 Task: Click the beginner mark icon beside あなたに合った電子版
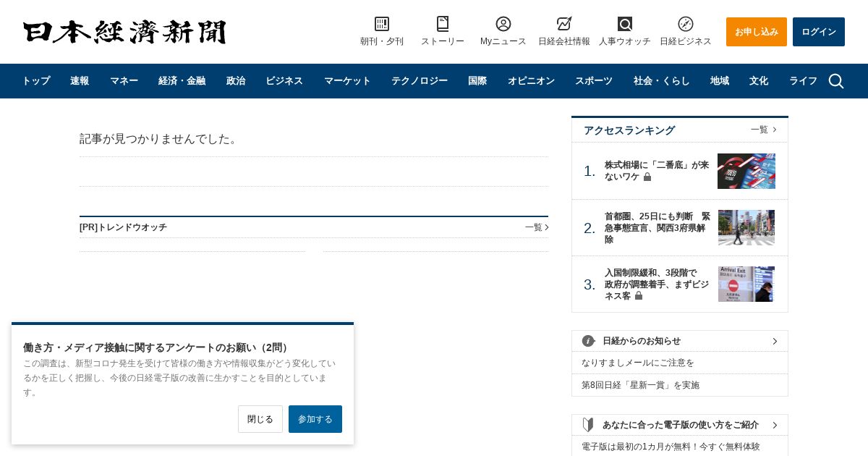(588, 425)
